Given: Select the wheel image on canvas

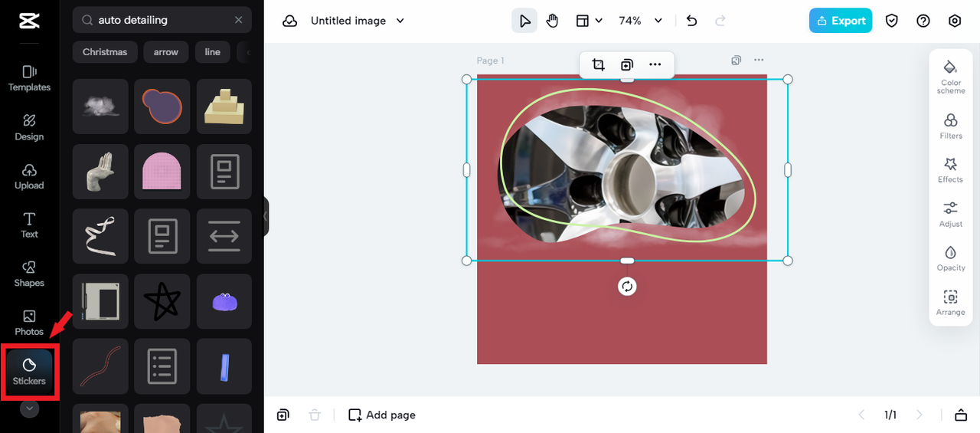Looking at the screenshot, I should pyautogui.click(x=622, y=172).
